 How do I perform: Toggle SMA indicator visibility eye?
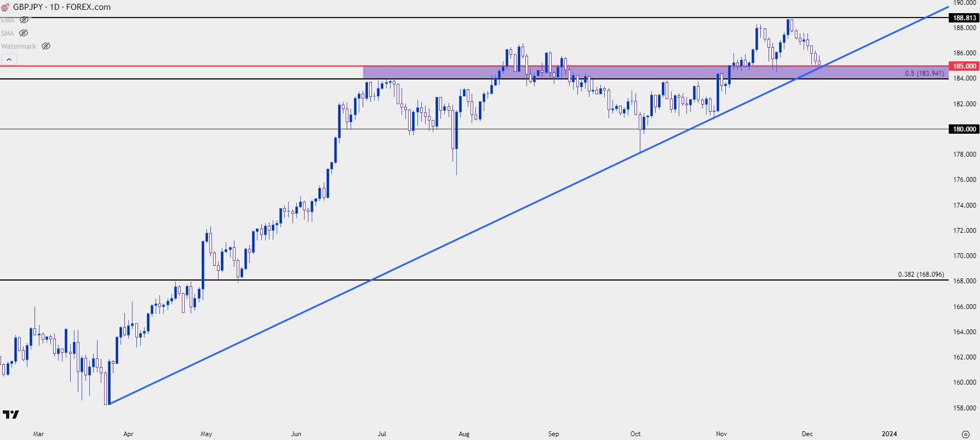pos(24,33)
